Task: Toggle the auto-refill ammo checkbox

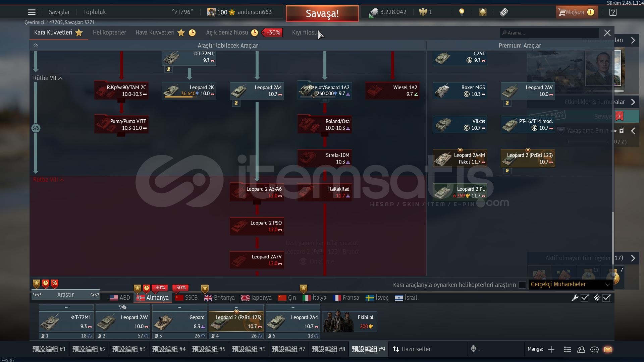Action: point(607,298)
